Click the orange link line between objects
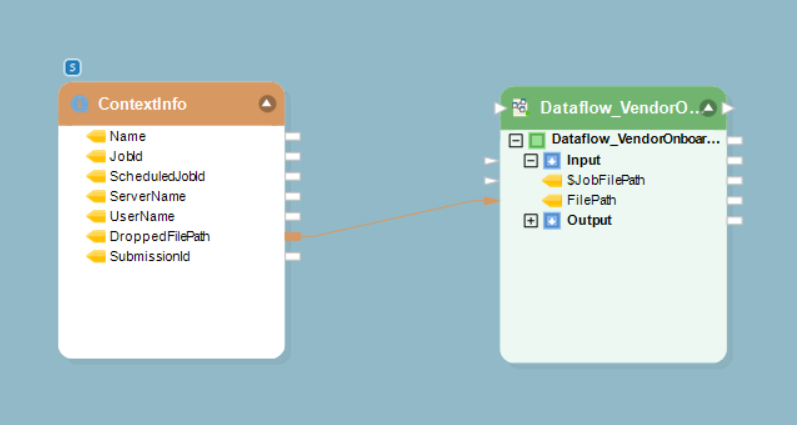Screen dimensions: 797x425 [400, 218]
